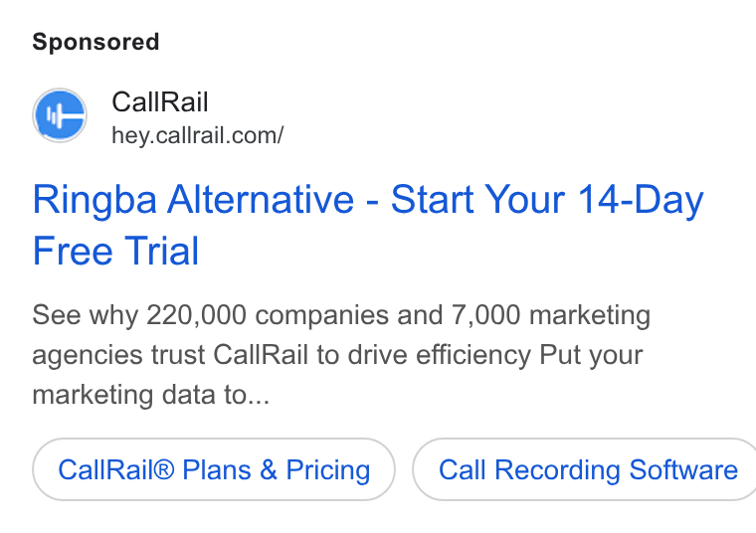Image resolution: width=756 pixels, height=533 pixels.
Task: Click 'agencies trust CallRail' description line
Action: click(170, 355)
